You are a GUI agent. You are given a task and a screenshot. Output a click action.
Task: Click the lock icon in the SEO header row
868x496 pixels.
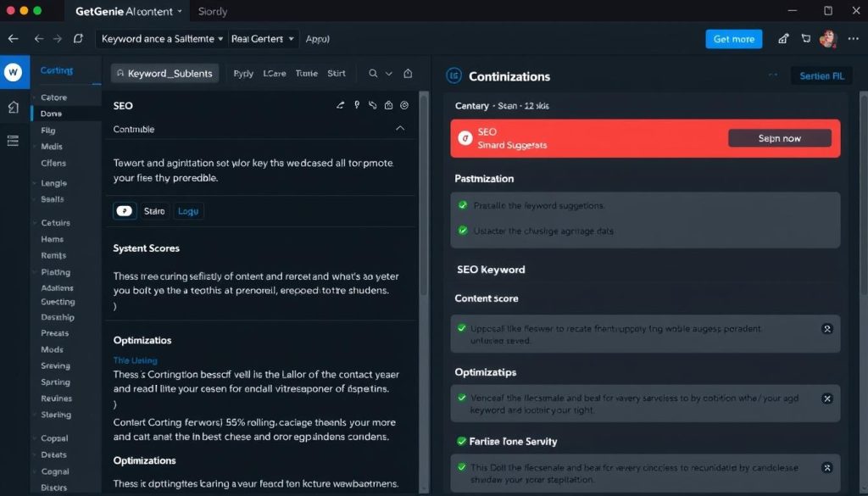388,106
